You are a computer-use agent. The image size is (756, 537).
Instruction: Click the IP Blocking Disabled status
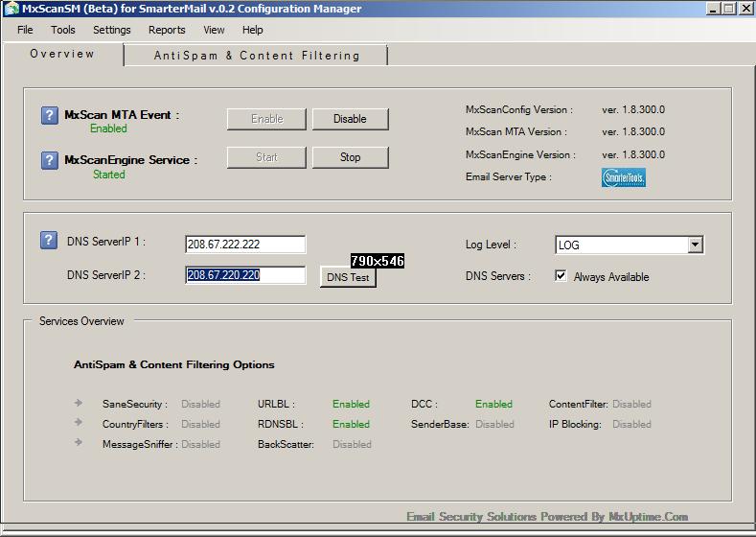click(631, 425)
